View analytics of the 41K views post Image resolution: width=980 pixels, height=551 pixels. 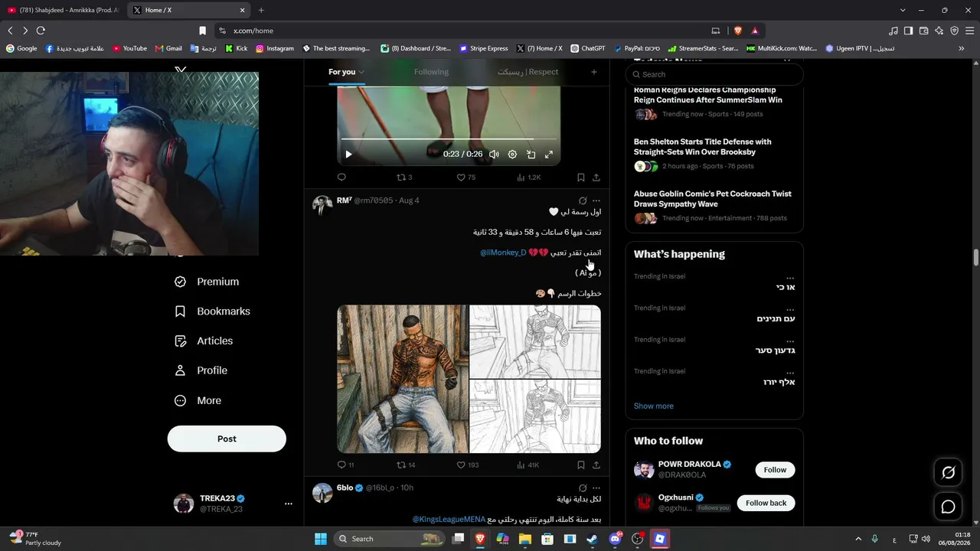[x=528, y=465]
